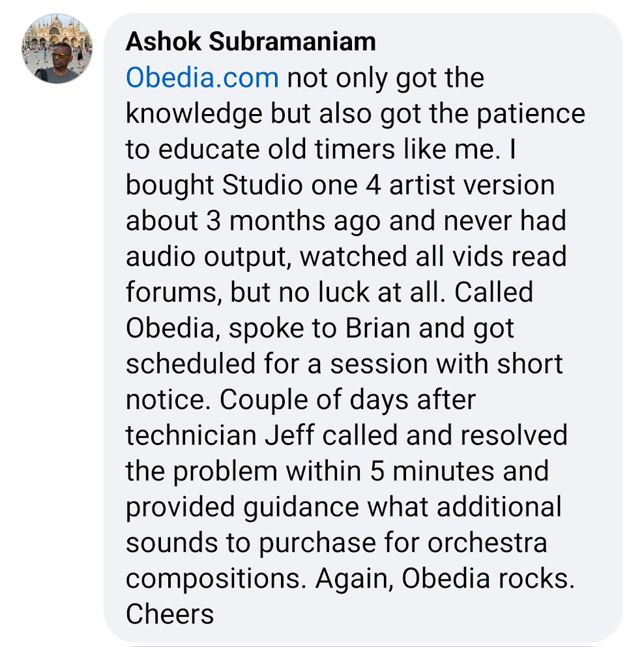
Task: Click the phrase "spoke to Brian"
Action: pos(319,328)
